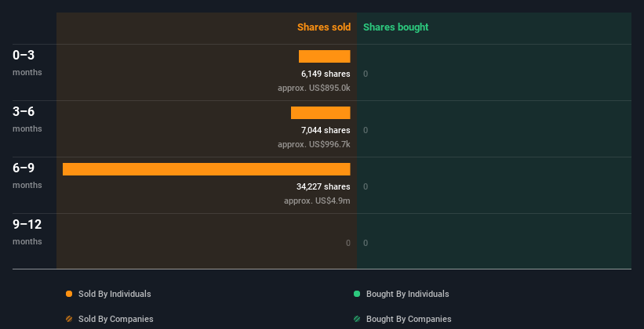
Task: Click the 3–6 months row label
Action: (x=27, y=119)
